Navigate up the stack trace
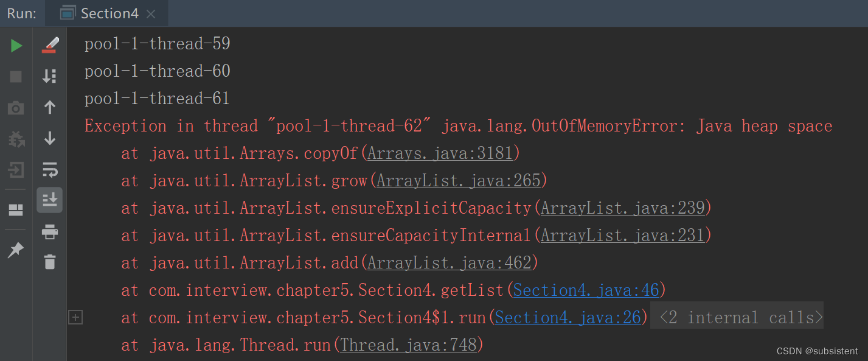868x361 pixels. tap(50, 107)
